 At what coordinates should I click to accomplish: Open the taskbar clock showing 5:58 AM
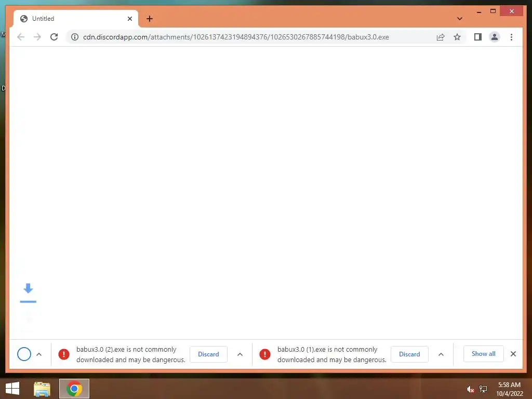(509, 389)
